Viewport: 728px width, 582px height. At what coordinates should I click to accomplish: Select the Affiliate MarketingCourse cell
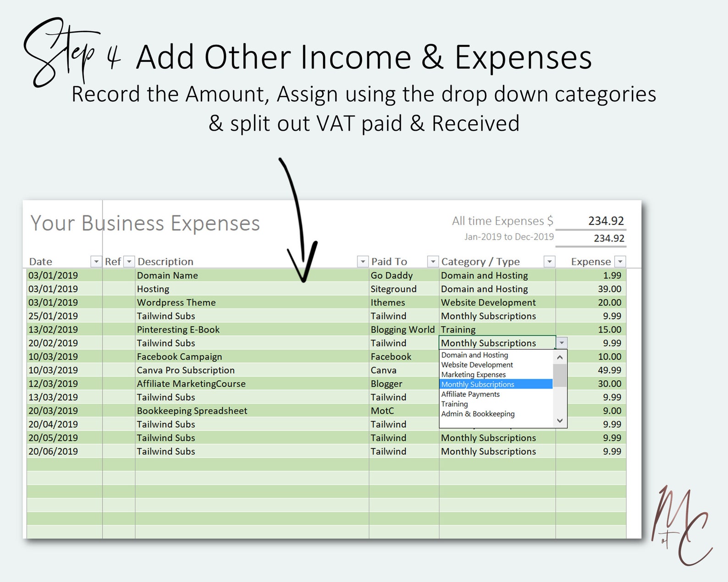pyautogui.click(x=252, y=384)
